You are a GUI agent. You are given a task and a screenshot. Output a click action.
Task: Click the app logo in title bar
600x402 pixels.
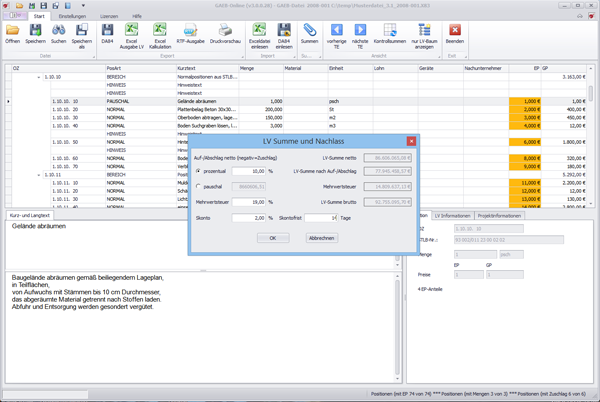click(x=6, y=5)
